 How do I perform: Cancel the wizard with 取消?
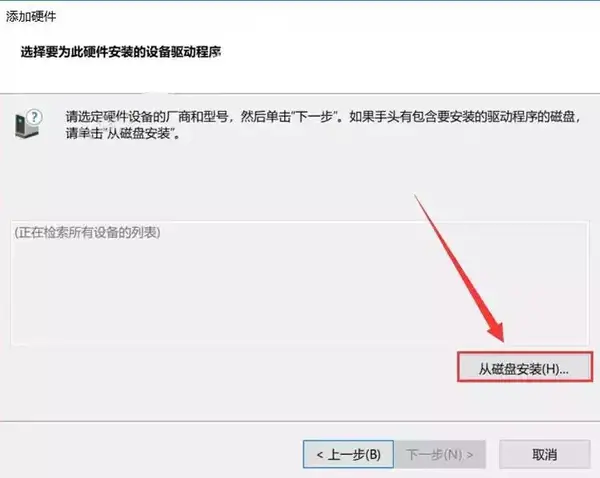[x=545, y=454]
